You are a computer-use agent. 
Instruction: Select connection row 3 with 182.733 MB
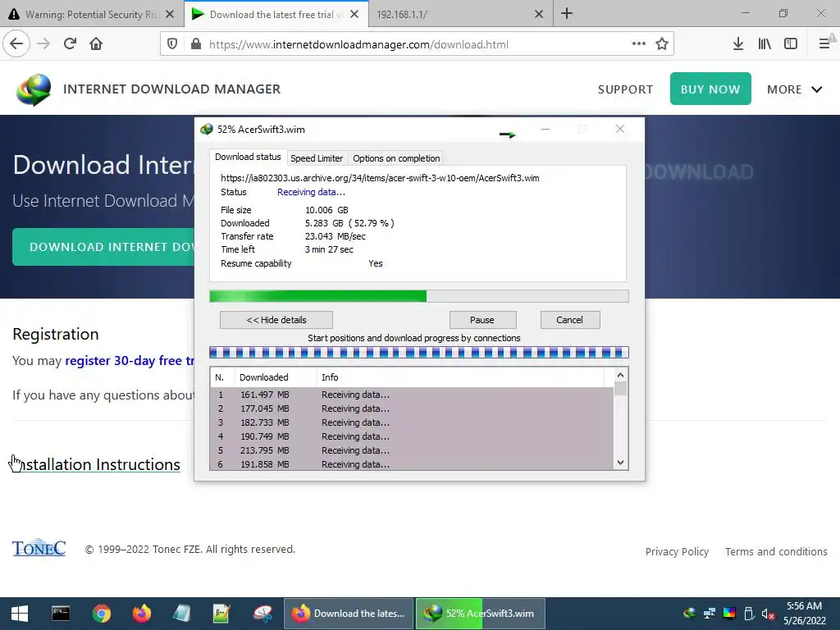pyautogui.click(x=412, y=422)
